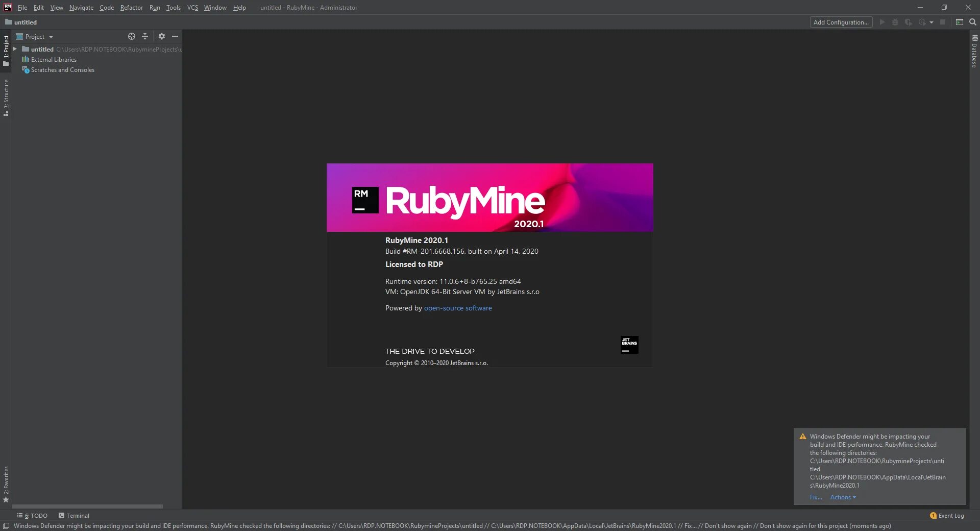This screenshot has height=531, width=980.
Task: Click the JetBrains logo in About dialog
Action: click(629, 345)
